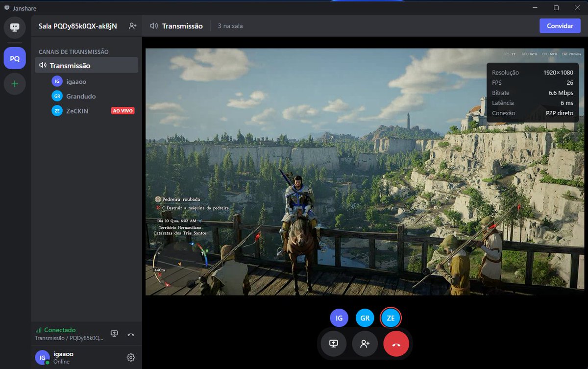Click the CANAIS DE TRANSMISSÃO section header

click(x=73, y=51)
